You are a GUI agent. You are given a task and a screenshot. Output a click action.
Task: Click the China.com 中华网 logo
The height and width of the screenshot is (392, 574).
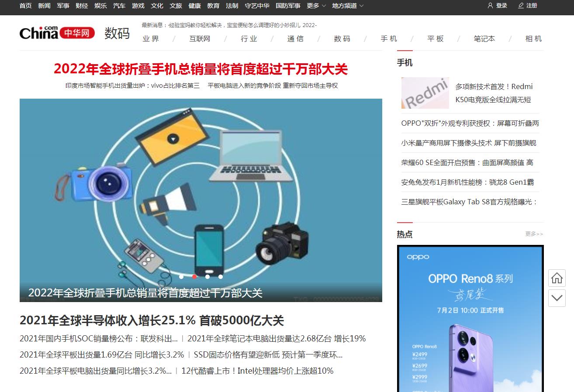pos(57,32)
